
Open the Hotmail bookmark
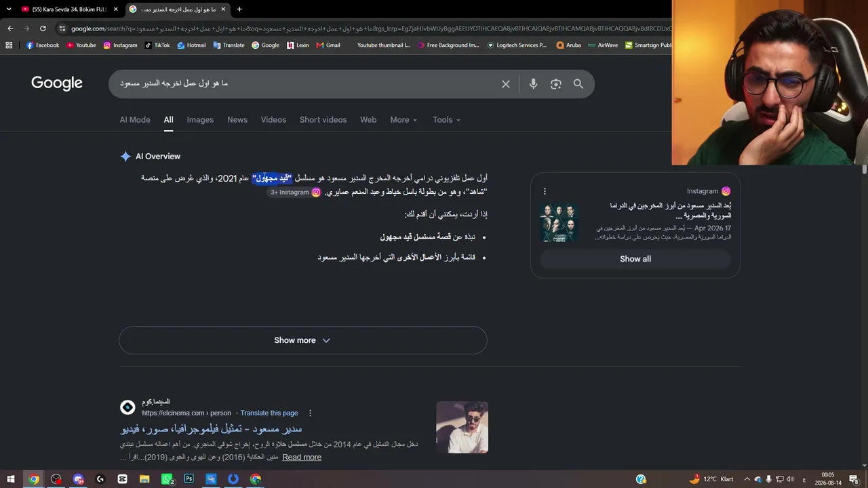(192, 45)
